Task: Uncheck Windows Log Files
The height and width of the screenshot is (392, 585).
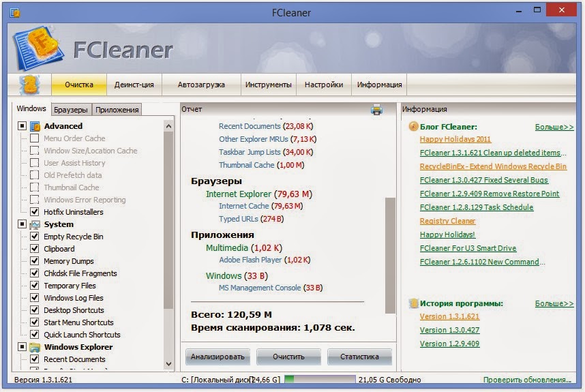Action: point(34,298)
